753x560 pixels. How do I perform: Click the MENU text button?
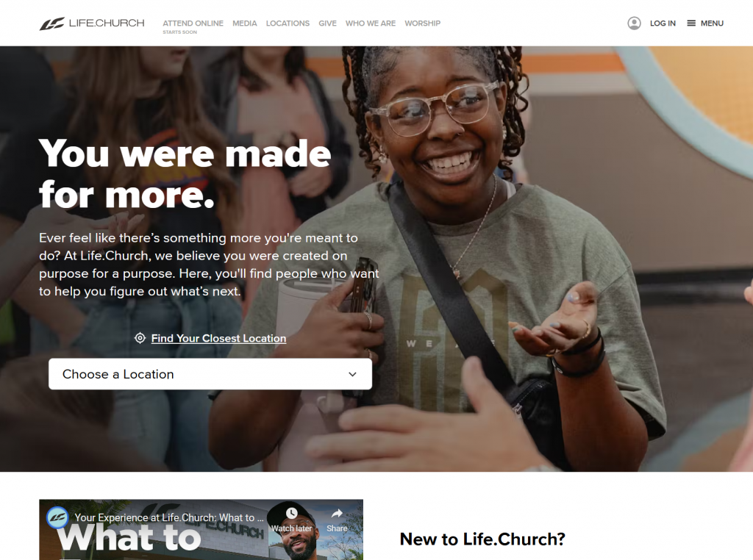click(x=712, y=23)
